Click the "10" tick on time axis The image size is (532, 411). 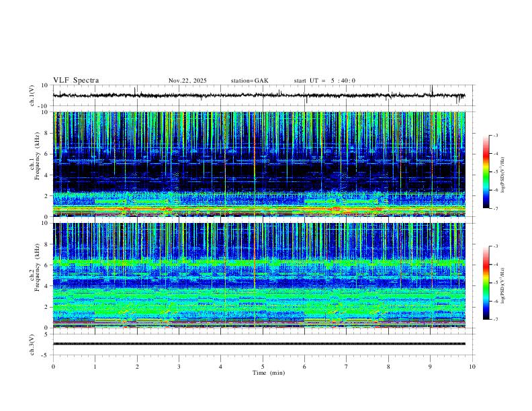click(472, 367)
